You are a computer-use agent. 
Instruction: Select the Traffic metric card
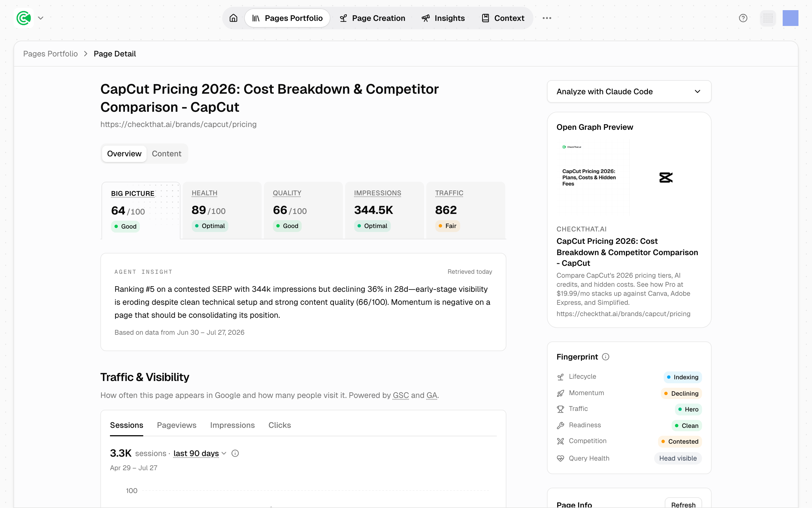click(x=466, y=210)
